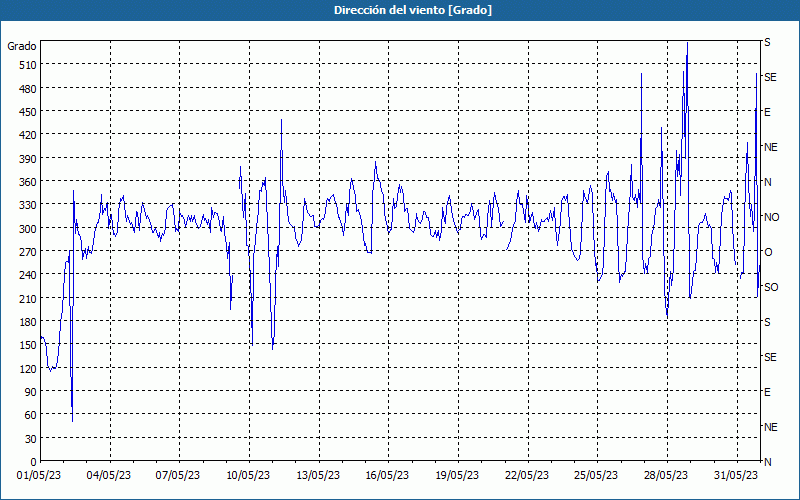Click the 30 y-axis value
This screenshot has height=500, width=800.
[31, 439]
